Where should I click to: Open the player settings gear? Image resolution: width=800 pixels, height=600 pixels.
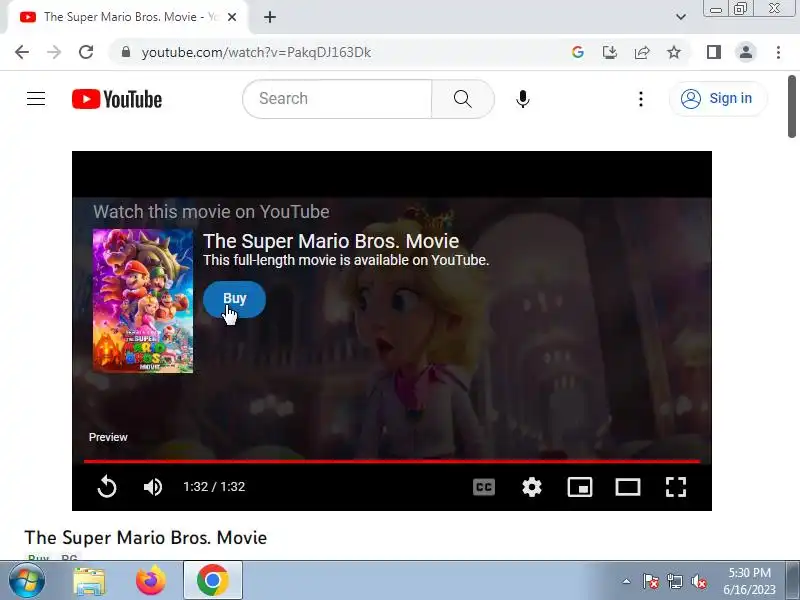(532, 487)
